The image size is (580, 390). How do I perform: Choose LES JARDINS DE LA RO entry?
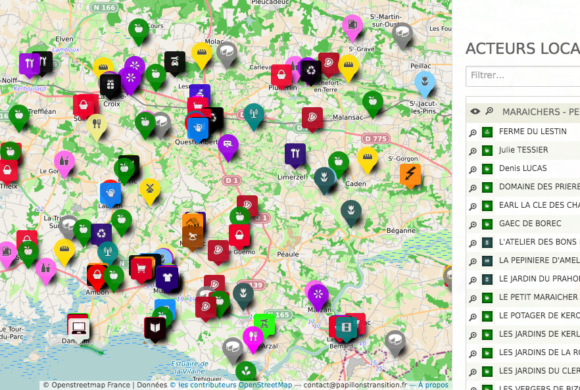(539, 352)
